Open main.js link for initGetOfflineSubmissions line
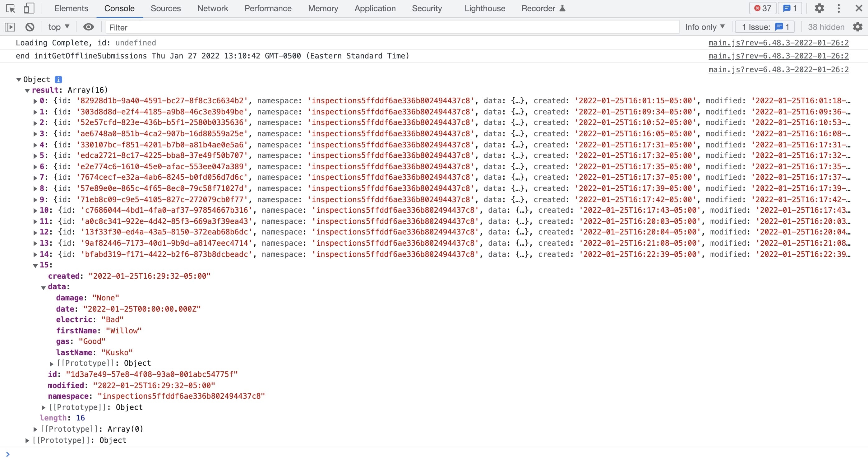Viewport: 868px width, 464px height. [778, 56]
